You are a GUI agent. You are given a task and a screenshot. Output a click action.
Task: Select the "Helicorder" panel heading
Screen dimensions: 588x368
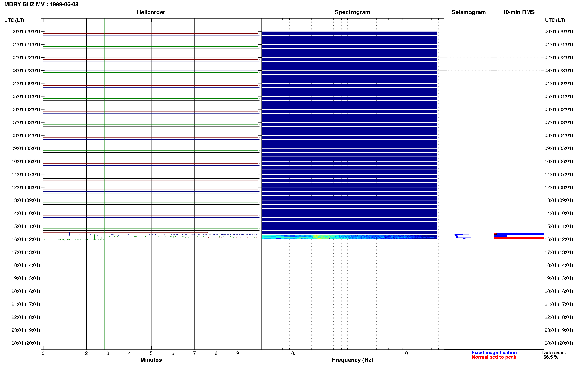pos(151,12)
